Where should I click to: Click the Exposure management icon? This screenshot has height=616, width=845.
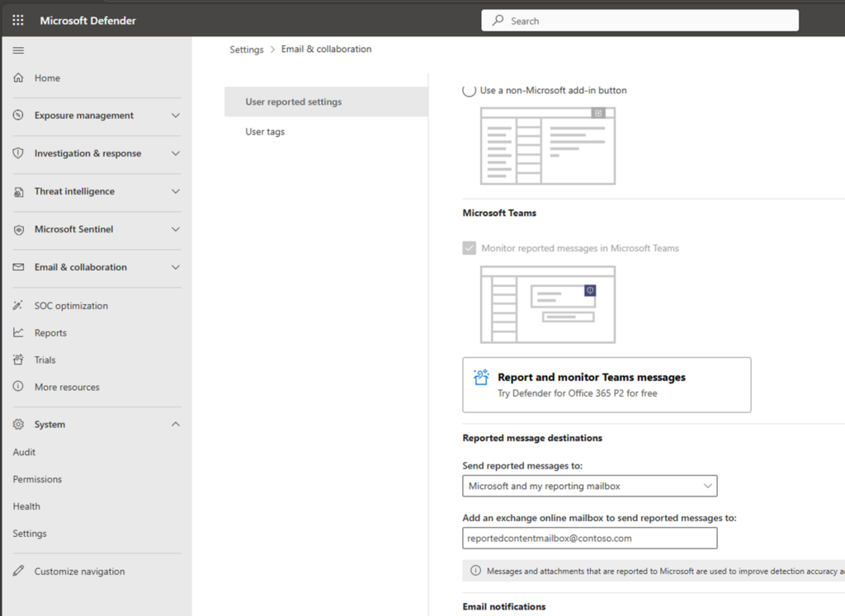tap(18, 115)
